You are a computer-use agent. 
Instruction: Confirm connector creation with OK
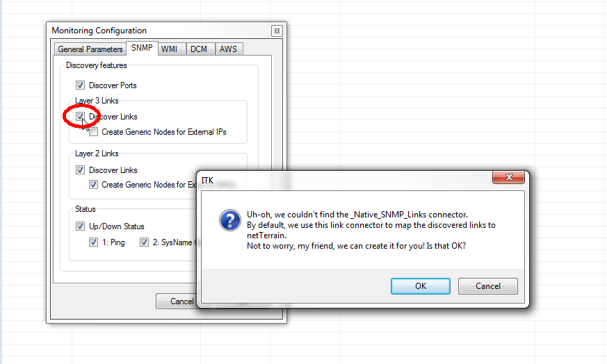click(421, 286)
